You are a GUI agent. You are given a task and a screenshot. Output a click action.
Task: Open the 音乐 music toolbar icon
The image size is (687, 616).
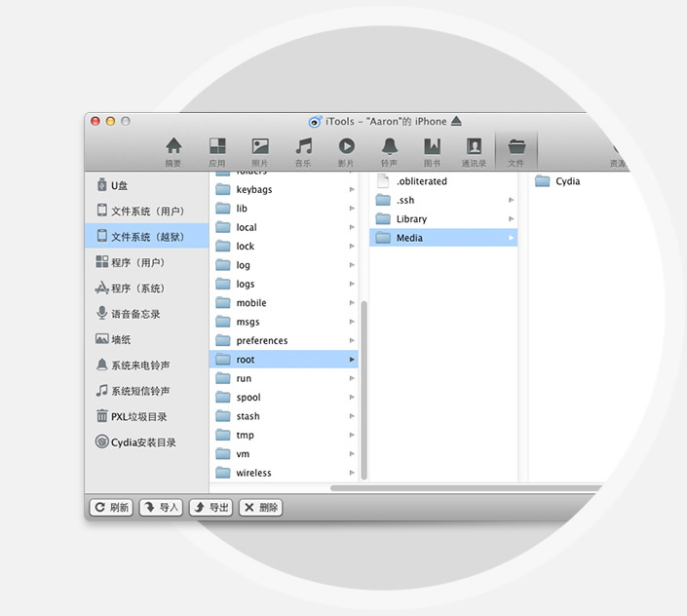(x=303, y=152)
